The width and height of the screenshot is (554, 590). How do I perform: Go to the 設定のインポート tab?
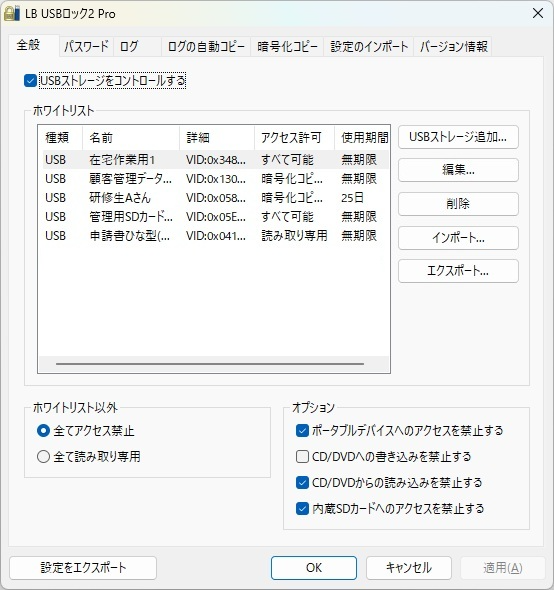point(369,46)
